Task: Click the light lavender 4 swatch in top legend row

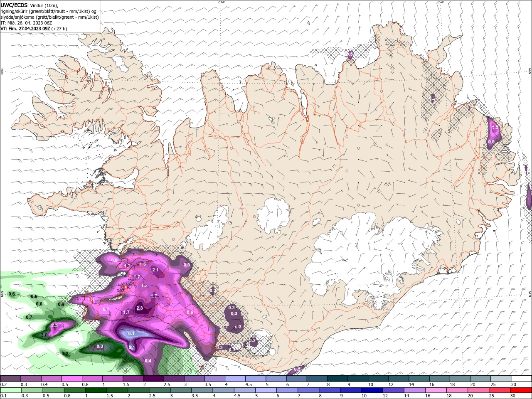Action: pyautogui.click(x=235, y=379)
